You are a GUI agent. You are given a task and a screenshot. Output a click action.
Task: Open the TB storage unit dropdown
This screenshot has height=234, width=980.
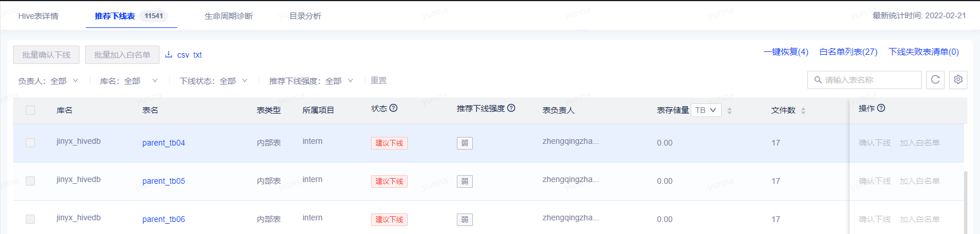click(706, 110)
